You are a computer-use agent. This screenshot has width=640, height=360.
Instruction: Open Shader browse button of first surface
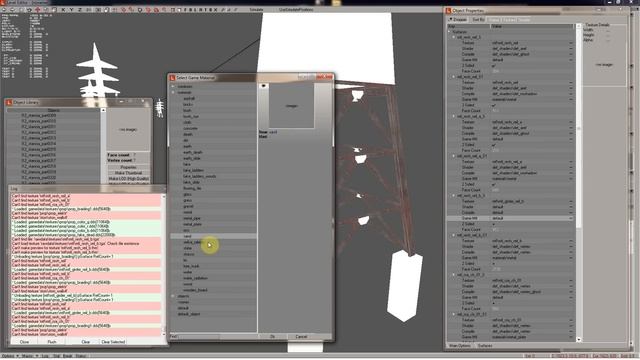tap(571, 49)
